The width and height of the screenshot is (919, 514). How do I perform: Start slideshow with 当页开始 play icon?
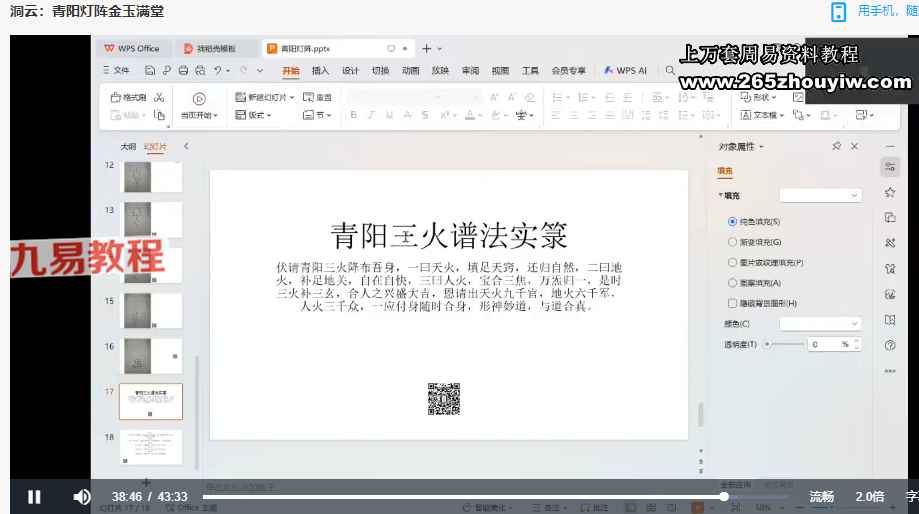pyautogui.click(x=198, y=98)
